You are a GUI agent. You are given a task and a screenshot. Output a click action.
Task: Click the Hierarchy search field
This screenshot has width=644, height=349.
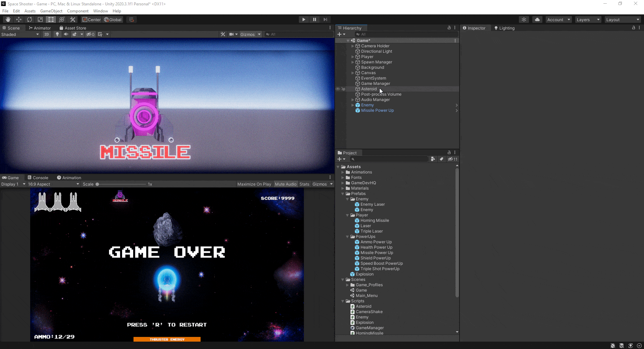click(407, 34)
